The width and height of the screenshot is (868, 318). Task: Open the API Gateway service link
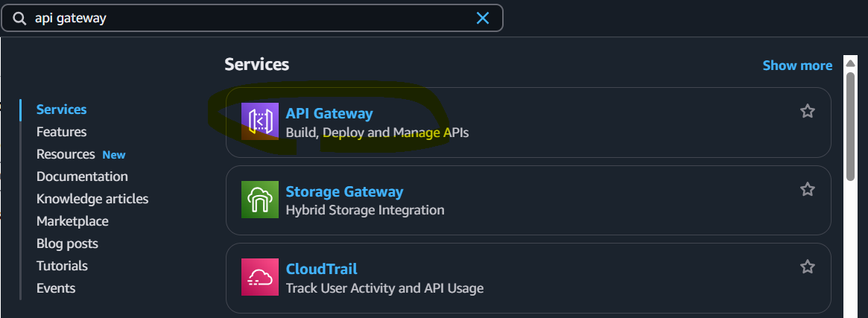(x=329, y=113)
